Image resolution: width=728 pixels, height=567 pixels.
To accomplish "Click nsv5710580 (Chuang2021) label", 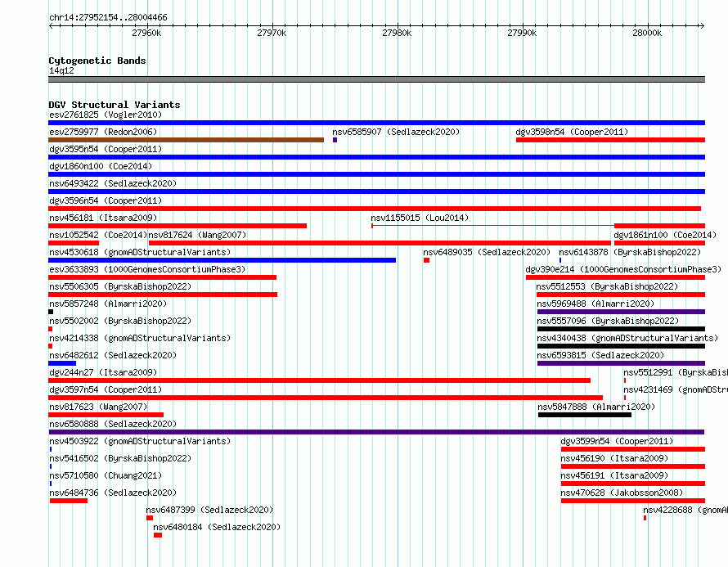I will (x=106, y=475).
